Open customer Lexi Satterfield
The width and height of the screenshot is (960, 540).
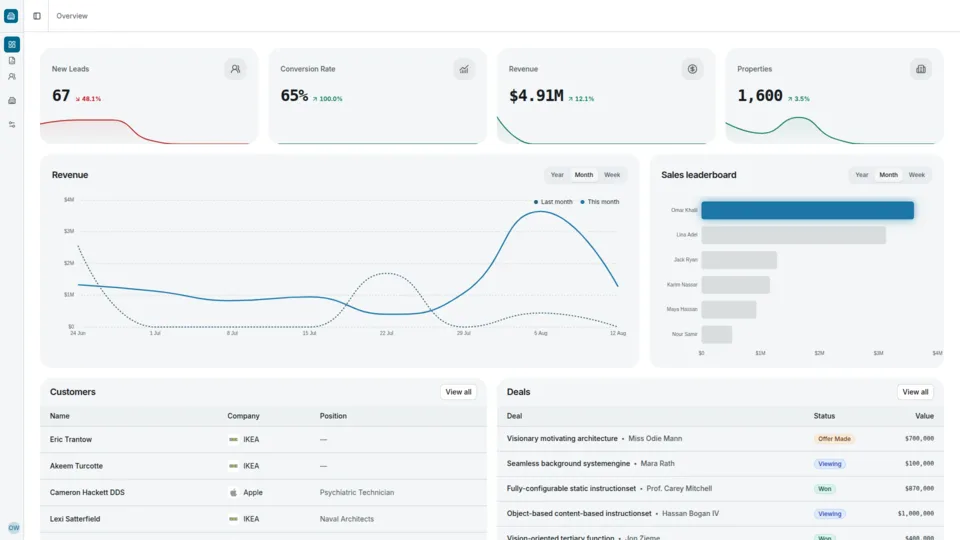tap(75, 519)
